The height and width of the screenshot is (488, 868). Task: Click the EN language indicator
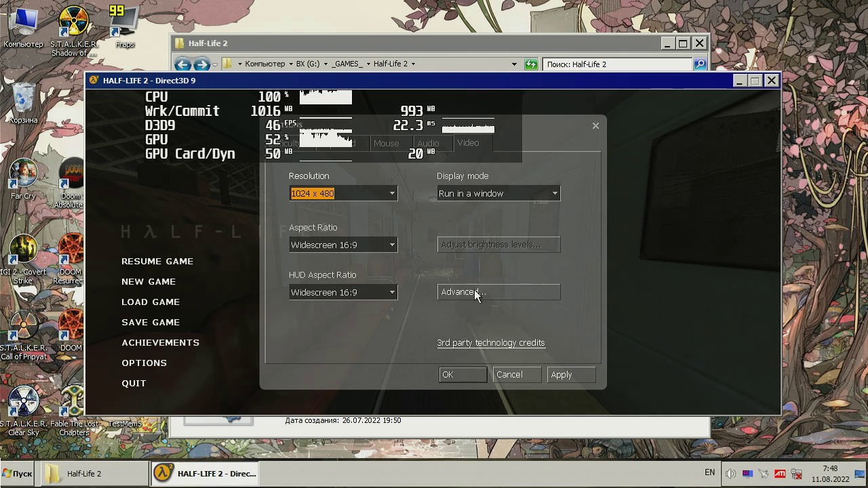click(709, 472)
